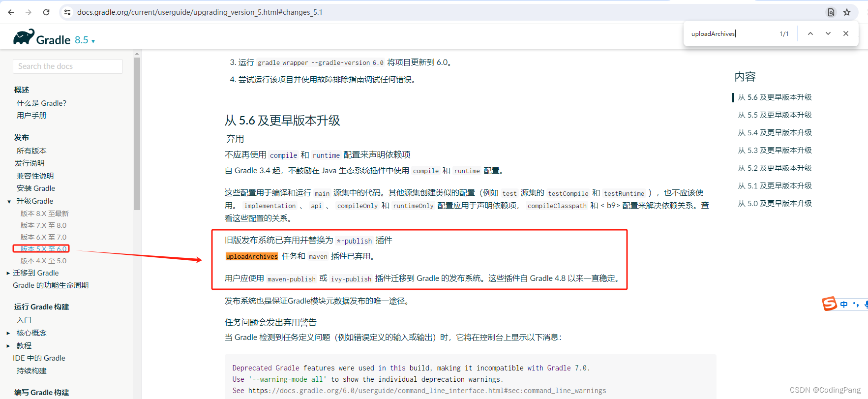Open 什么是 Gradle? sidebar link

point(41,103)
